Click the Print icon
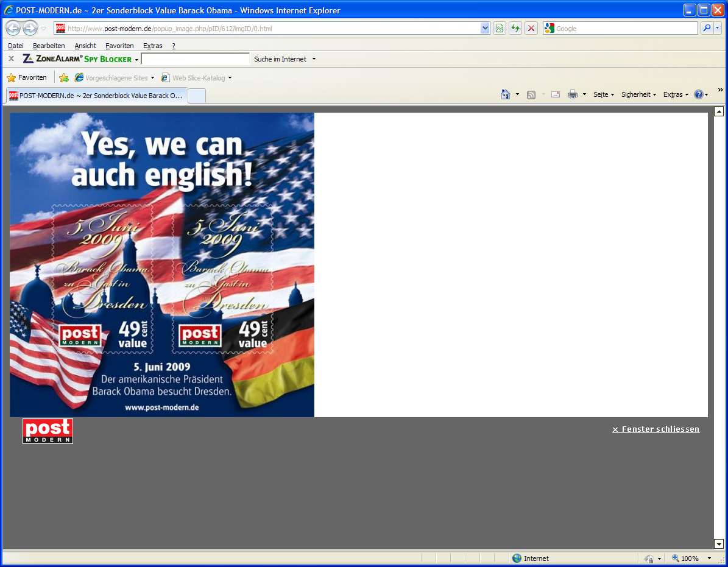The image size is (728, 567). point(573,94)
